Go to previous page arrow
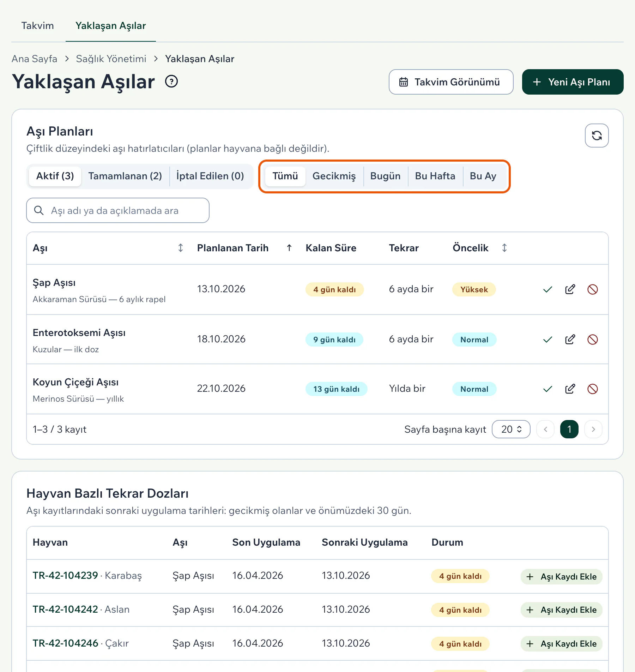Viewport: 635px width, 672px height. coord(545,429)
